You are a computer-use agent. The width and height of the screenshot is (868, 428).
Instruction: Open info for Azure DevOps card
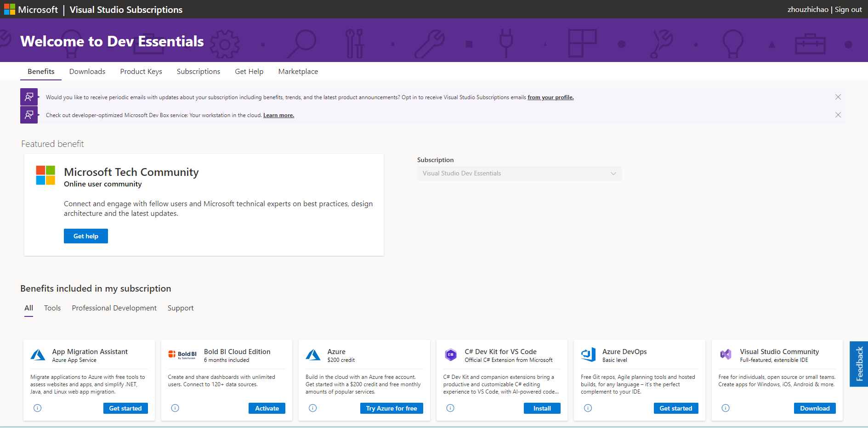pyautogui.click(x=588, y=408)
